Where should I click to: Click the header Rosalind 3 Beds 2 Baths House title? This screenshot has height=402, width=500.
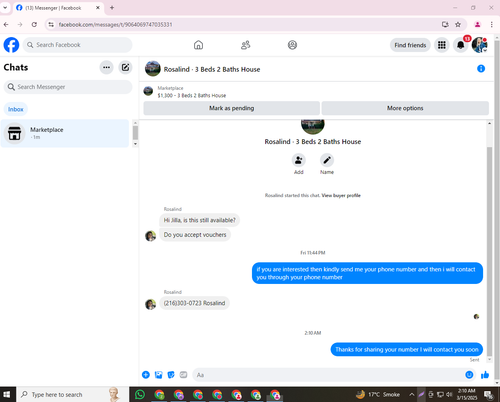click(x=212, y=69)
